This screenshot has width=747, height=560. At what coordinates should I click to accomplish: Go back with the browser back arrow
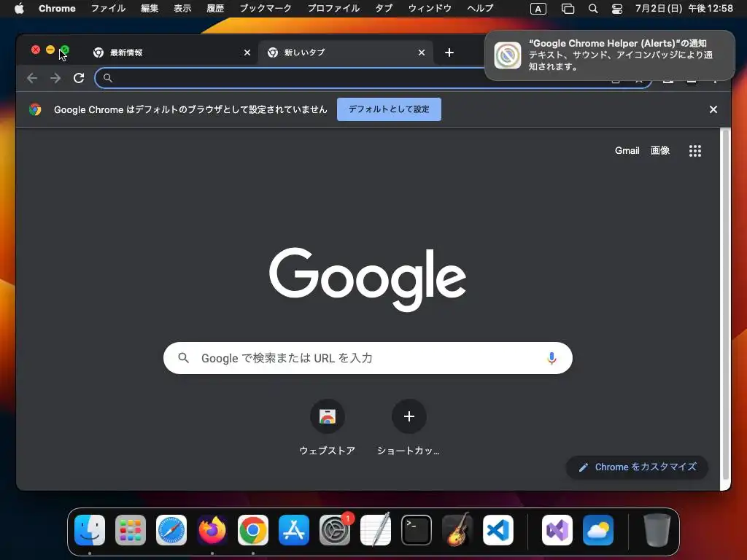coord(32,78)
